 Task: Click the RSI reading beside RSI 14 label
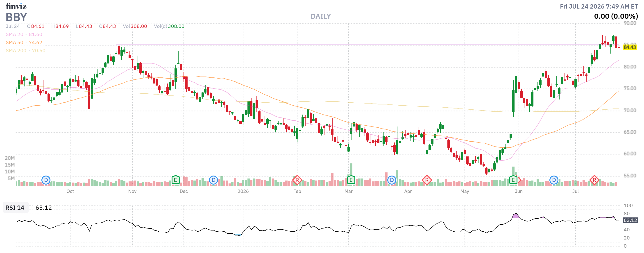coord(44,208)
